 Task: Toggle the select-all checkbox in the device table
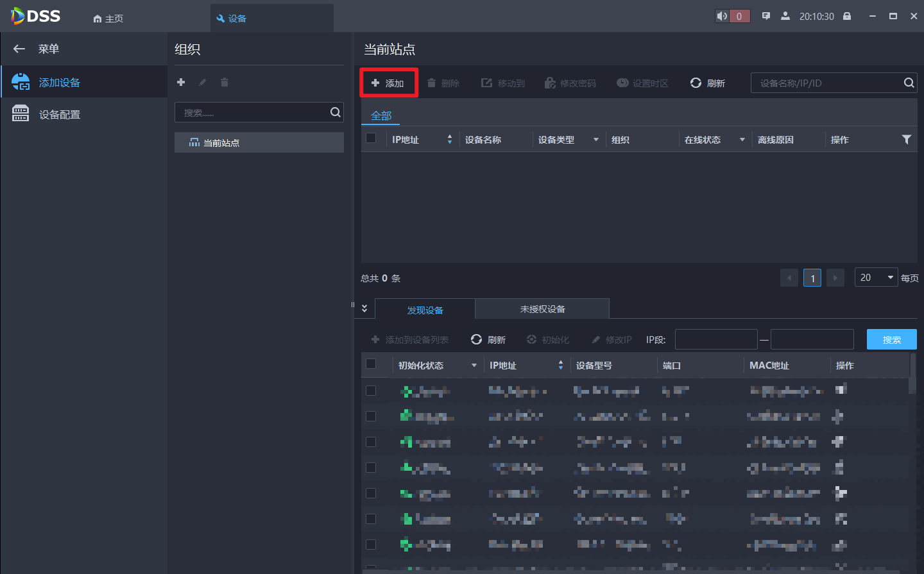371,138
